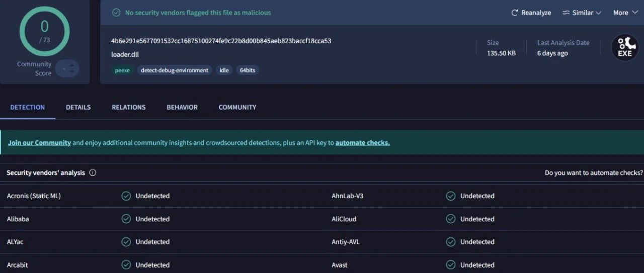This screenshot has width=644, height=273.
Task: Click the loader.dll file name
Action: (125, 54)
